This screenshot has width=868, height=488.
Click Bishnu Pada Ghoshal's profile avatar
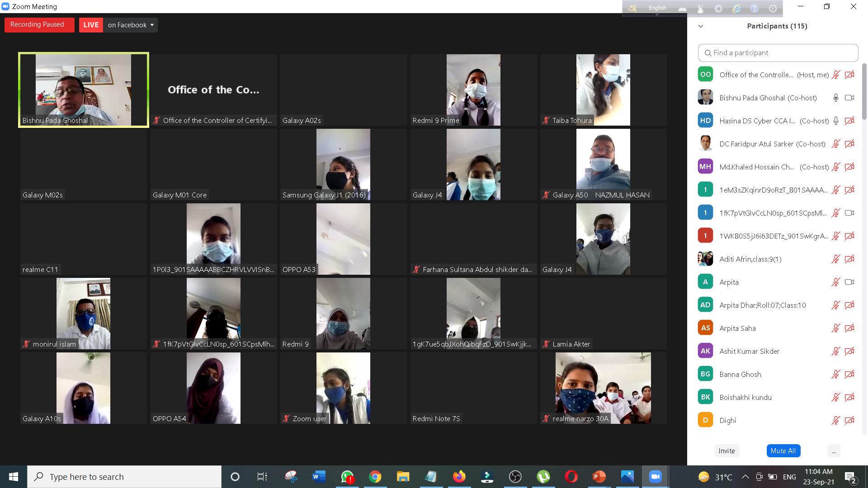tap(705, 97)
